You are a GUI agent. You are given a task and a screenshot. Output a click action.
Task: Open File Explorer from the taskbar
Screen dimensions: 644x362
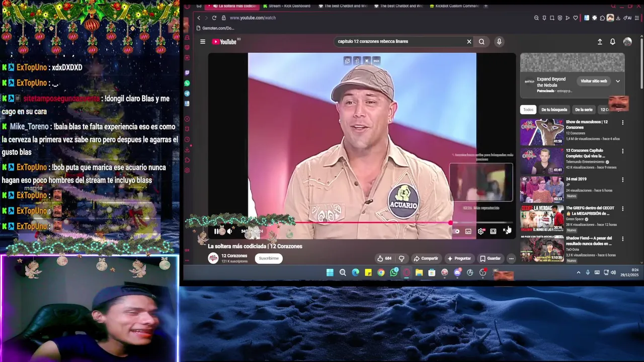tap(419, 273)
